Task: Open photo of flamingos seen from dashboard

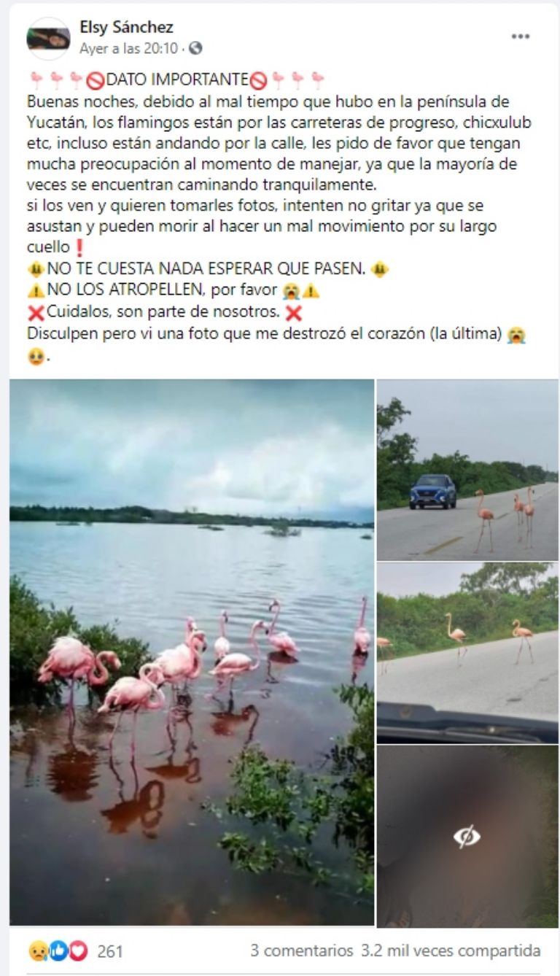Action: 467,653
